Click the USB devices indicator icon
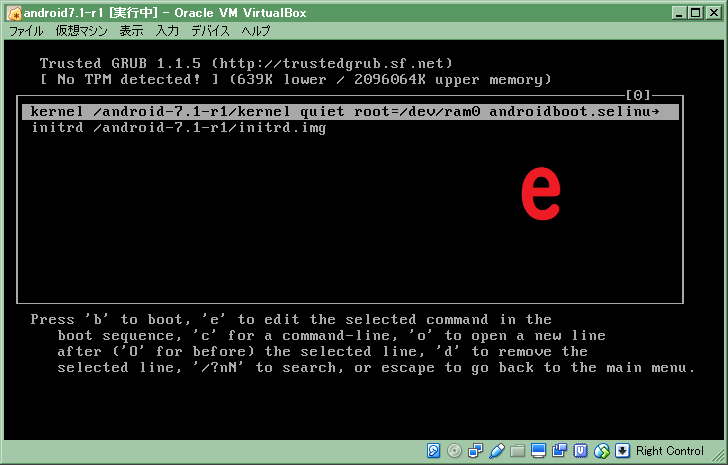Image resolution: width=728 pixels, height=465 pixels. [x=496, y=451]
